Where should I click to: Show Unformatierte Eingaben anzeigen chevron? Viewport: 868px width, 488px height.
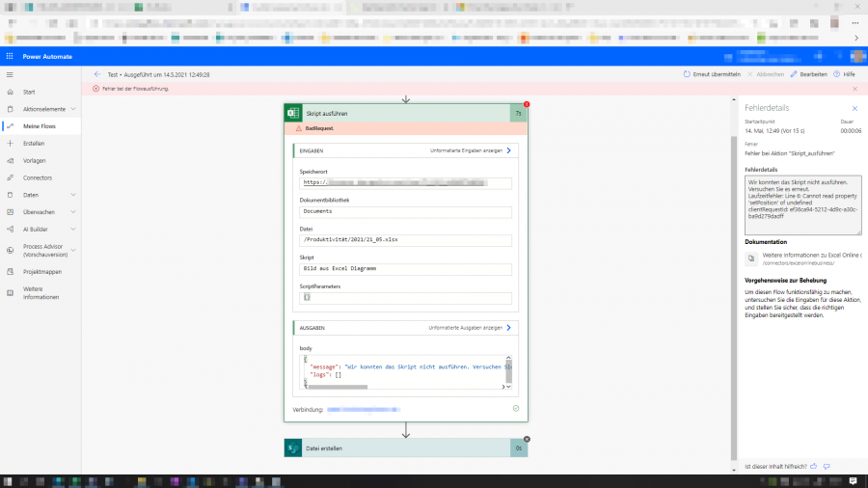point(508,150)
